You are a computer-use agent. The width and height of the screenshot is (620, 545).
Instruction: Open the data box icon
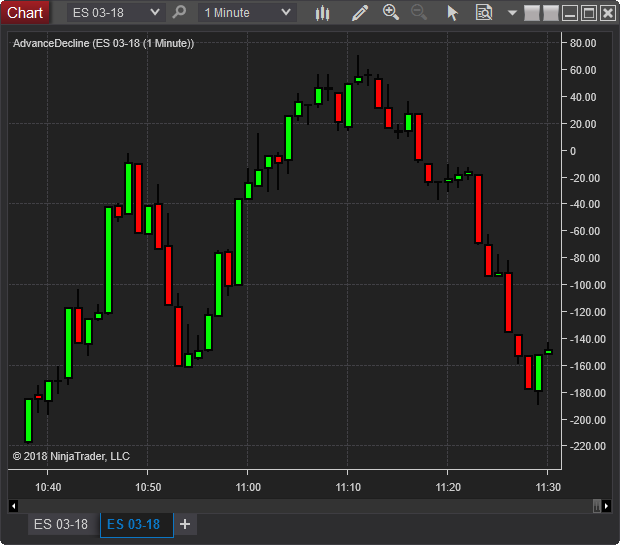pos(484,13)
